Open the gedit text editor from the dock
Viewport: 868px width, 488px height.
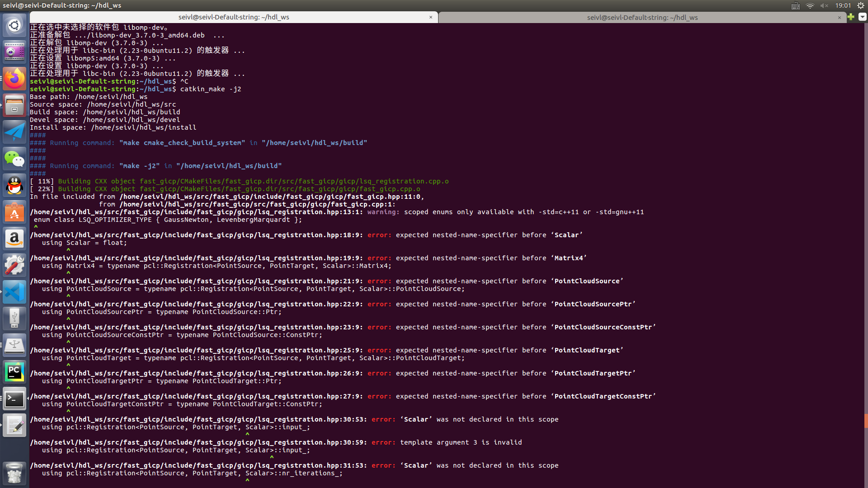click(14, 425)
